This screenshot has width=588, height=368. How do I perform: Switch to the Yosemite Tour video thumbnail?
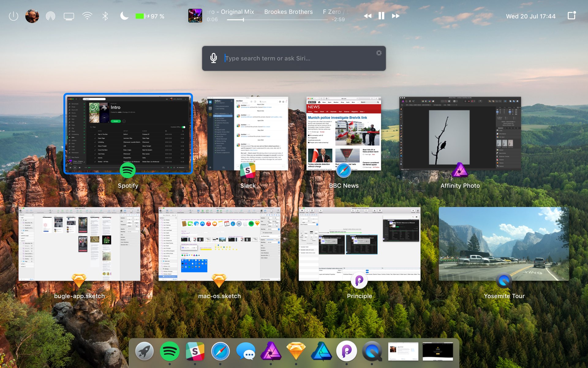pos(504,244)
